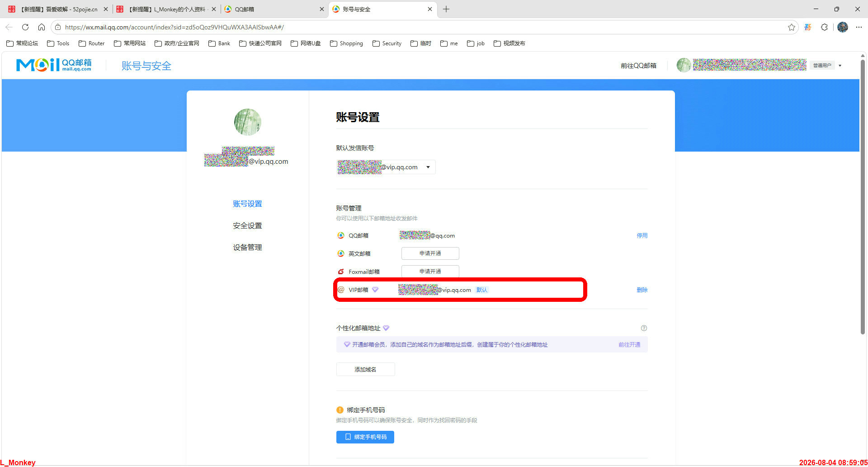Click 删除 for the VIP邮箱
This screenshot has height=467, width=868.
tap(642, 290)
